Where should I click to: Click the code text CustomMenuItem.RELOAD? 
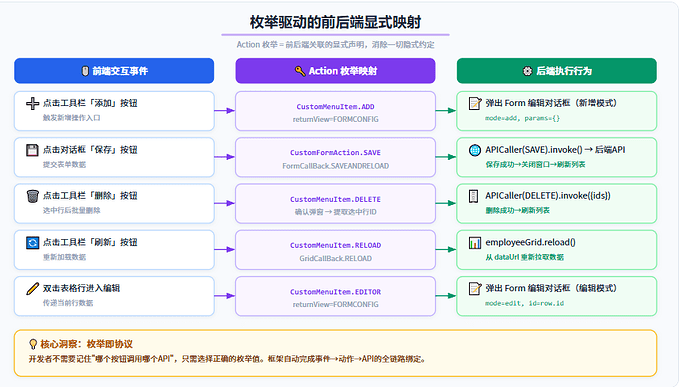335,245
